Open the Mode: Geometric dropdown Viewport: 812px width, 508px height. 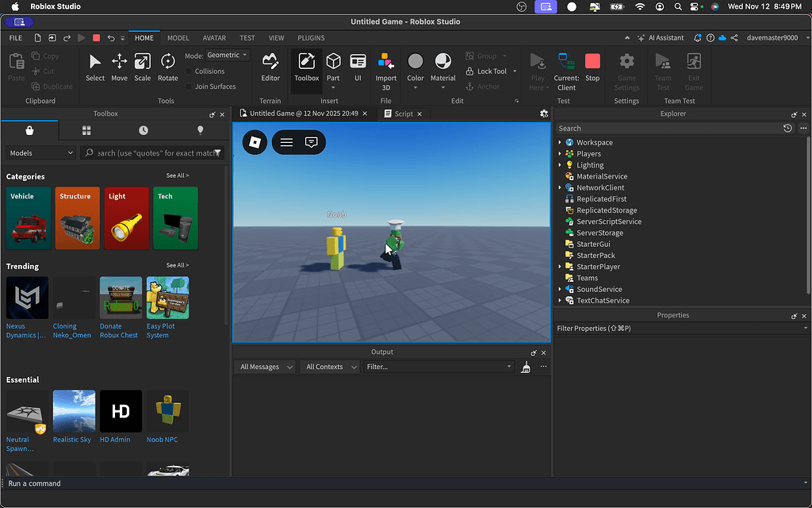click(x=226, y=54)
